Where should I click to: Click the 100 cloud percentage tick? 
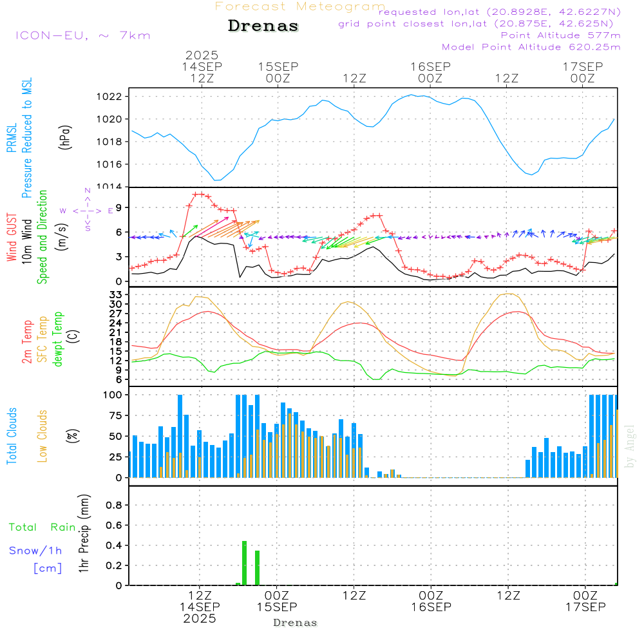coord(113,395)
